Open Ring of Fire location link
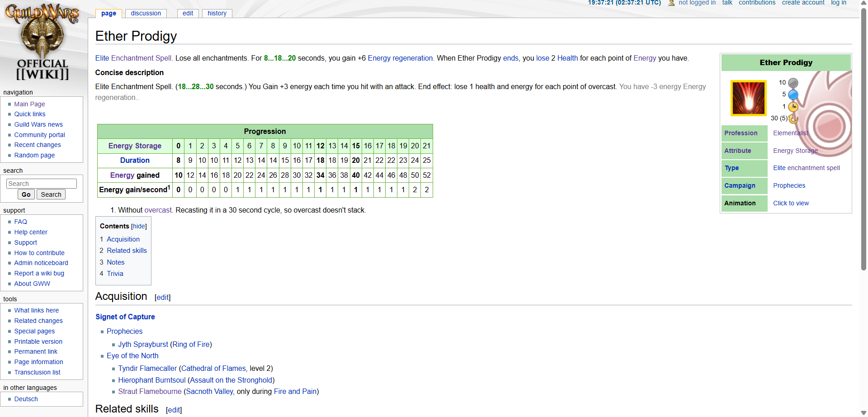Viewport: 868px width, 417px height. click(x=191, y=344)
